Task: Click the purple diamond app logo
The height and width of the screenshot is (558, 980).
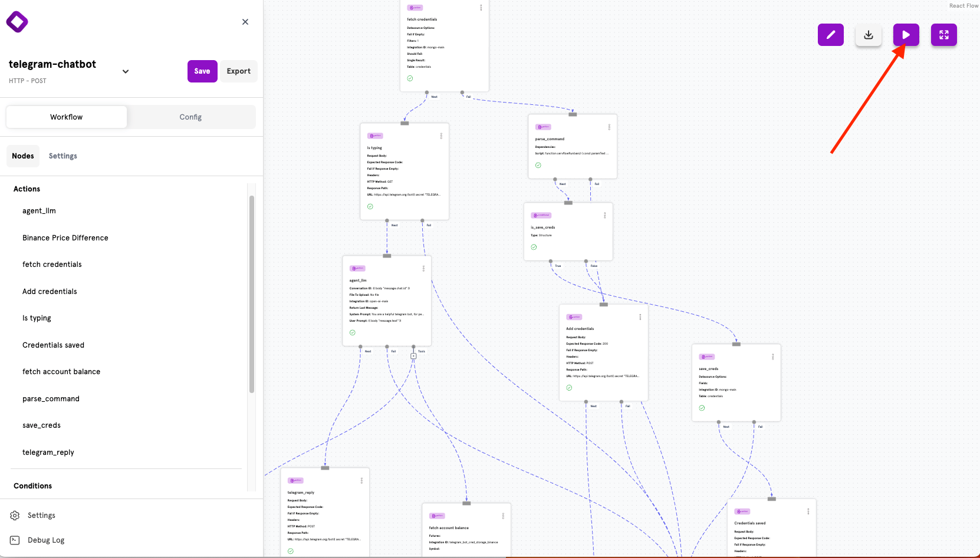Action: [x=17, y=22]
